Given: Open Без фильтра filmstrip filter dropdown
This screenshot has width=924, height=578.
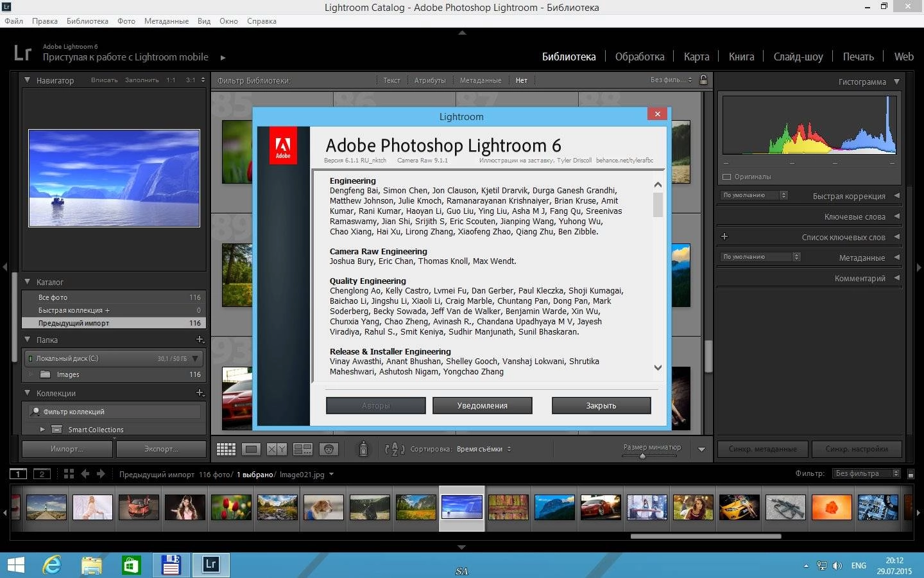Looking at the screenshot, I should [x=867, y=474].
